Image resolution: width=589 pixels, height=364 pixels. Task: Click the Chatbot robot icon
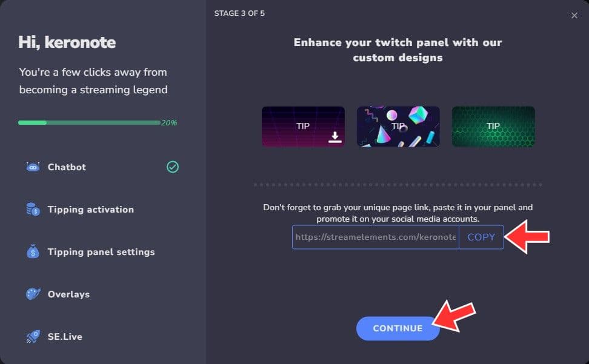pos(33,167)
